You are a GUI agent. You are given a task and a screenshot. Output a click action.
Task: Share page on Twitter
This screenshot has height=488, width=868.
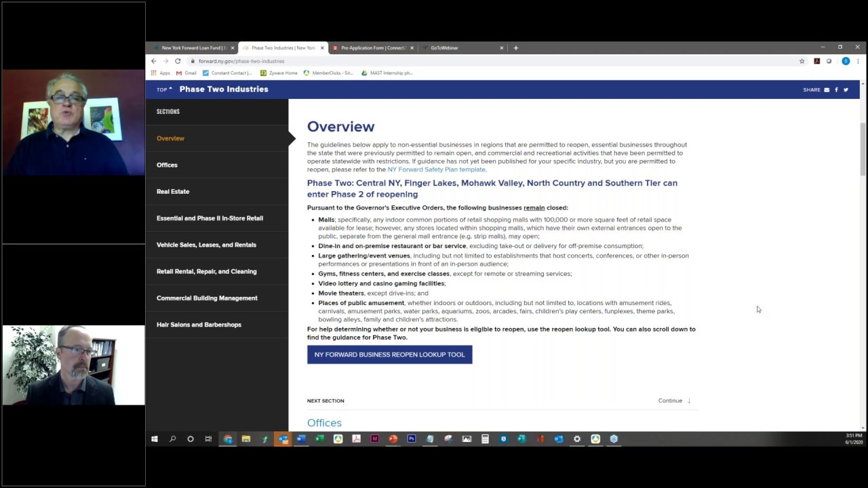coord(846,89)
